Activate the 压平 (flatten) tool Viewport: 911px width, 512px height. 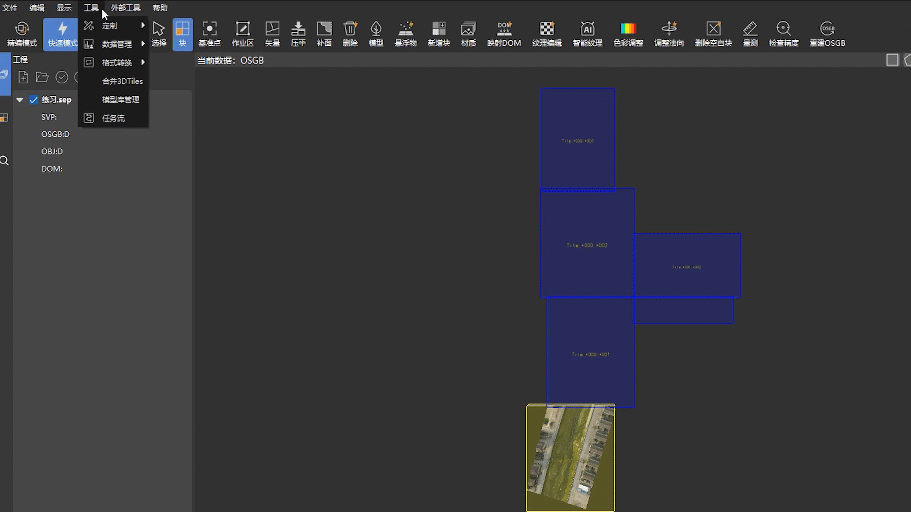coord(298,33)
